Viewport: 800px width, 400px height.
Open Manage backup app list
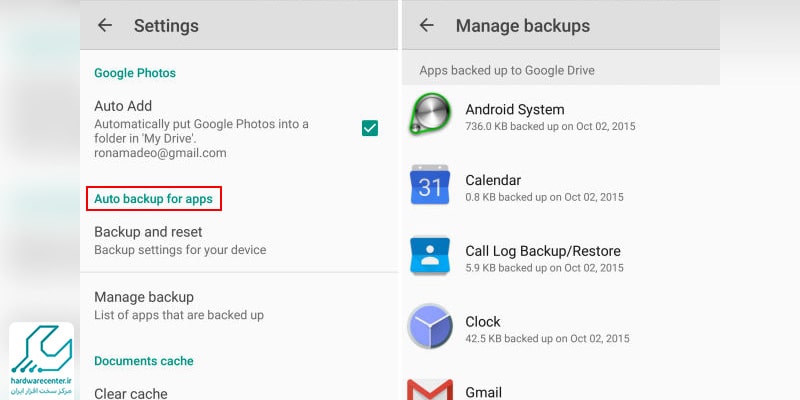239,306
